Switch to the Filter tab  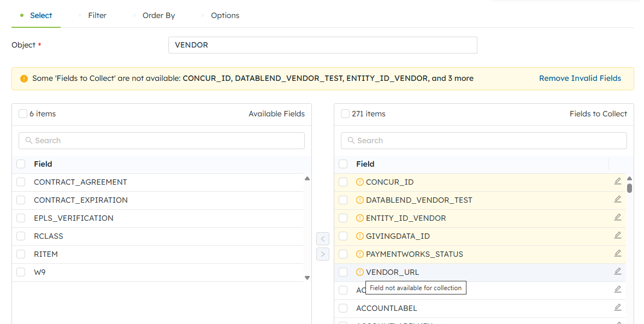coord(97,15)
